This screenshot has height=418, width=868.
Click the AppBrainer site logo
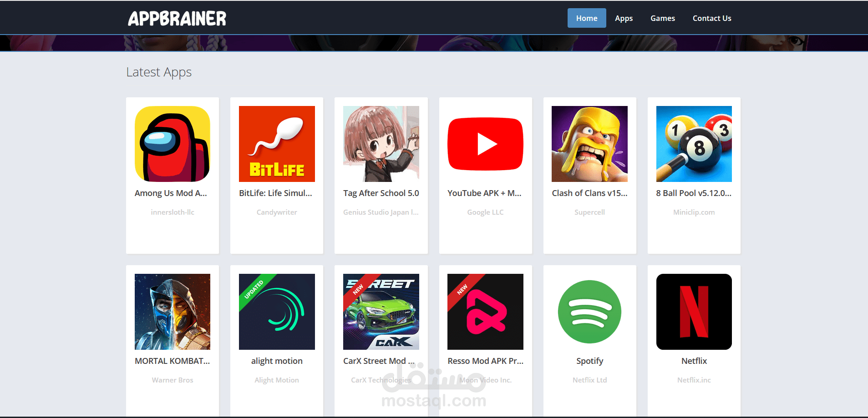coord(177,18)
